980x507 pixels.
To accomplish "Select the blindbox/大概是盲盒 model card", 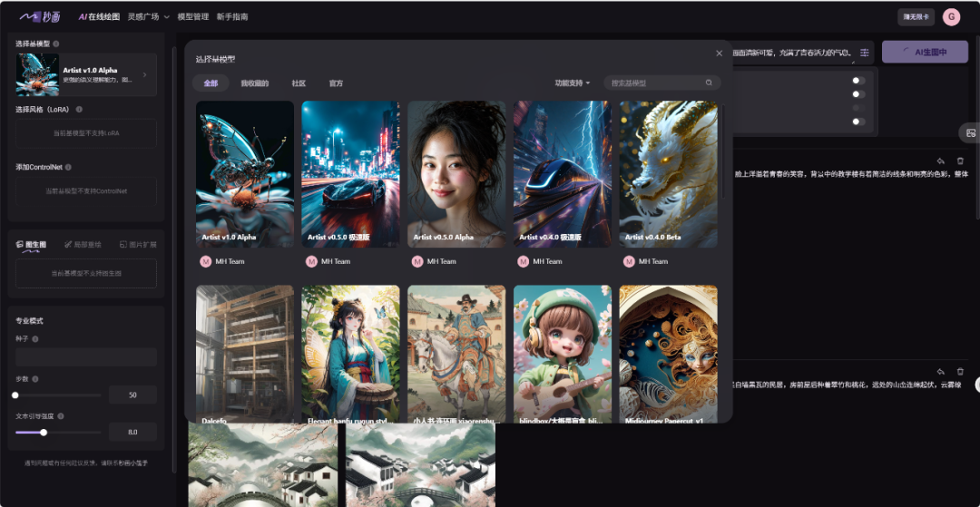I will click(x=563, y=355).
